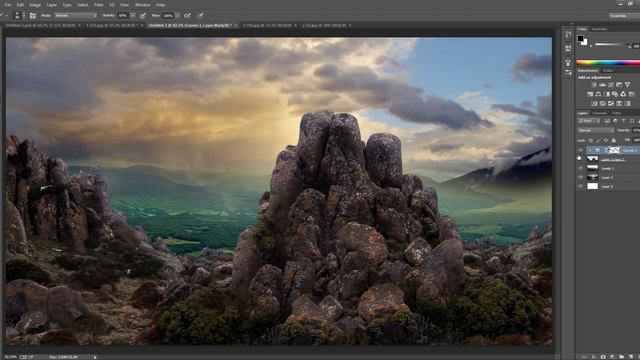640x360 pixels.
Task: Add a Selective Color adjustment layer
Action: (x=619, y=103)
